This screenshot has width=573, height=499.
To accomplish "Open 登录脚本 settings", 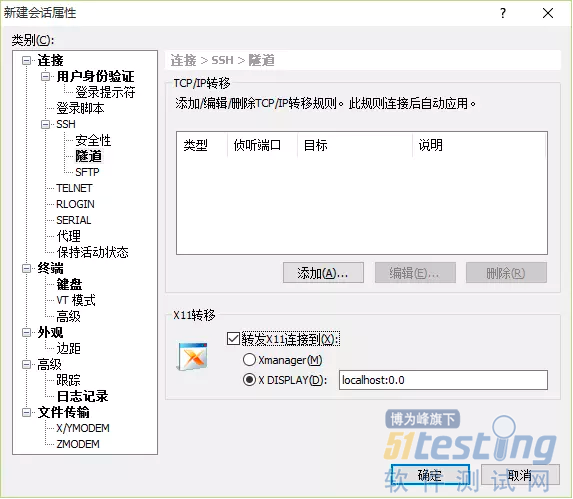I will coord(80,108).
